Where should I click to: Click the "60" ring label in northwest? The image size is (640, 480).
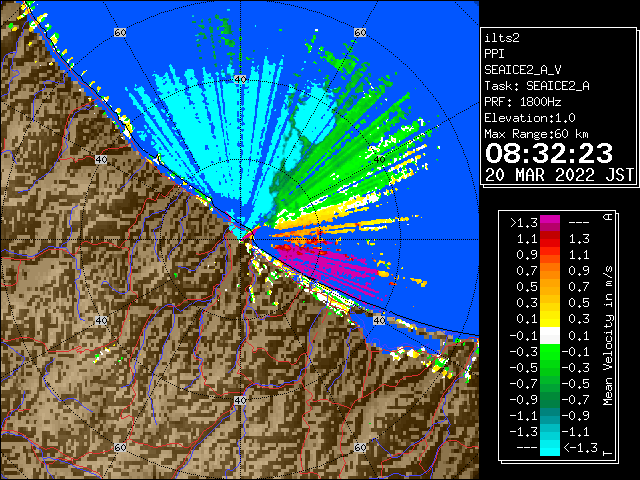[x=120, y=32]
